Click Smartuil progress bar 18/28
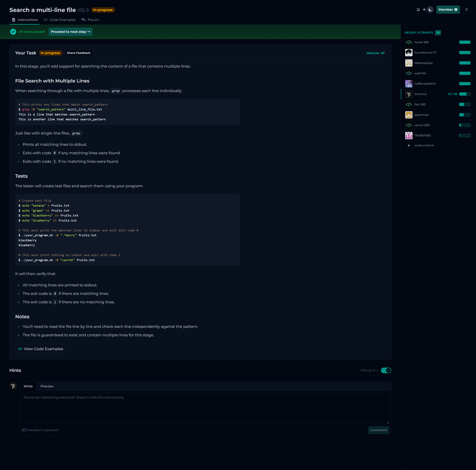This screenshot has height=470, width=476. (x=464, y=94)
